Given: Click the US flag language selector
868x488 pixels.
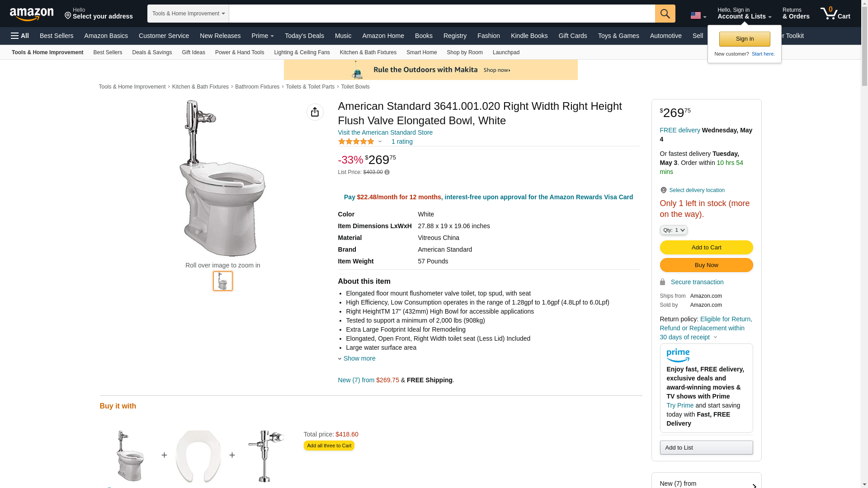Looking at the screenshot, I should click(x=698, y=15).
